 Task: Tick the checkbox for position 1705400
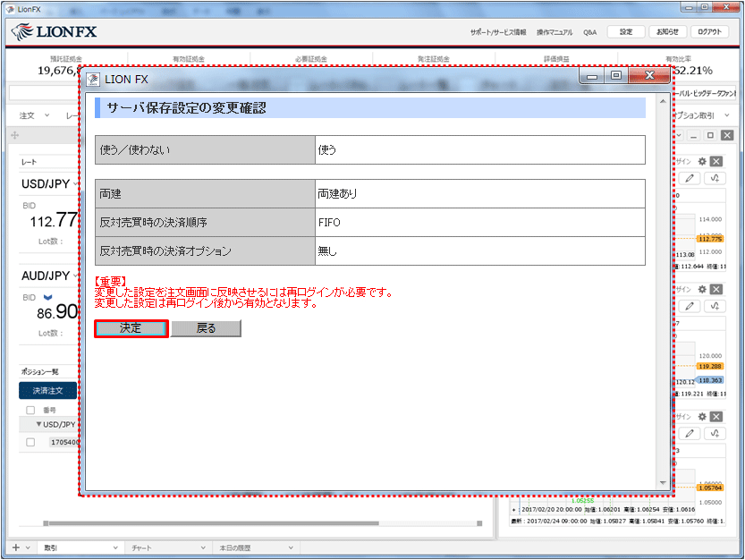(x=30, y=442)
